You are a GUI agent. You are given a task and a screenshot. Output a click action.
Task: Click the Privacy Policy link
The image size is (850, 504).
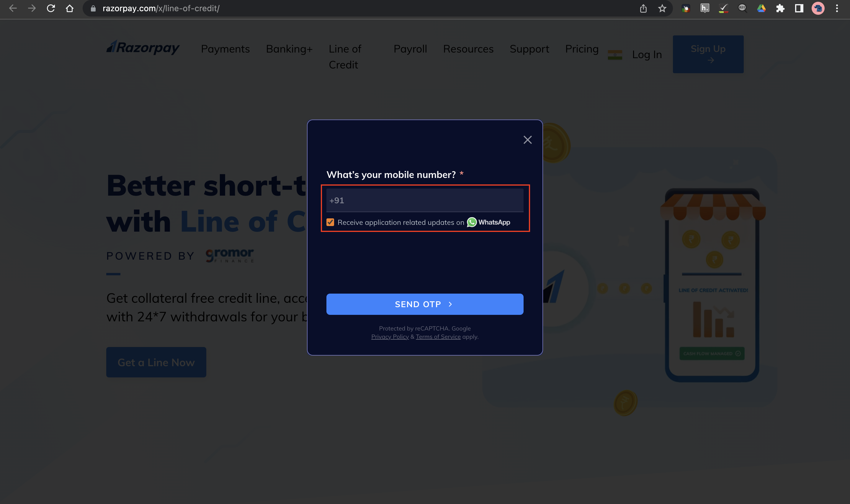tap(389, 337)
